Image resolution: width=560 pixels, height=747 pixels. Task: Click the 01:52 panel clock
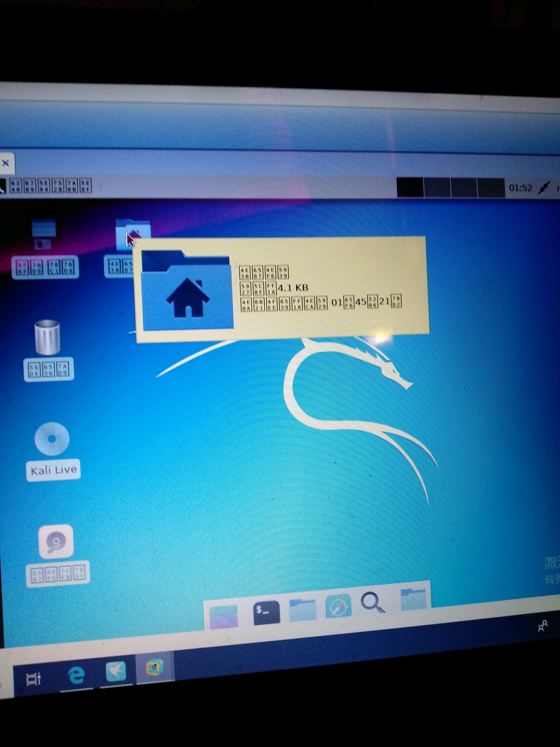520,188
